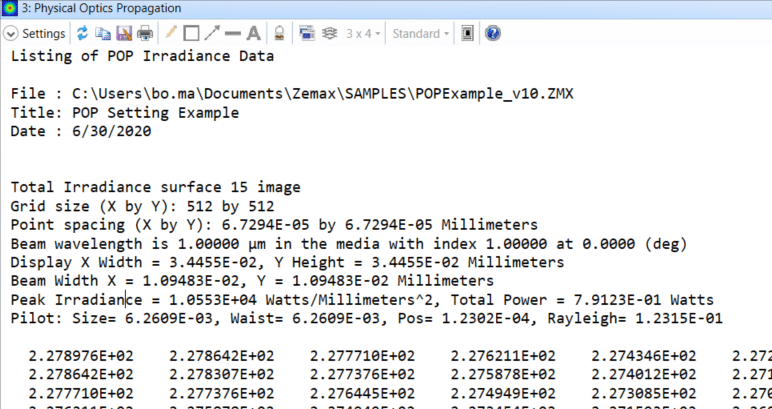Open the Standard dropdown menu
Viewport: 772px width, 409px height.
tap(420, 33)
